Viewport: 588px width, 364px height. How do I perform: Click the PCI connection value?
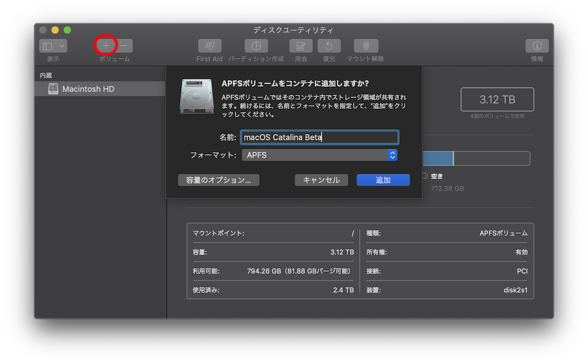(x=523, y=271)
